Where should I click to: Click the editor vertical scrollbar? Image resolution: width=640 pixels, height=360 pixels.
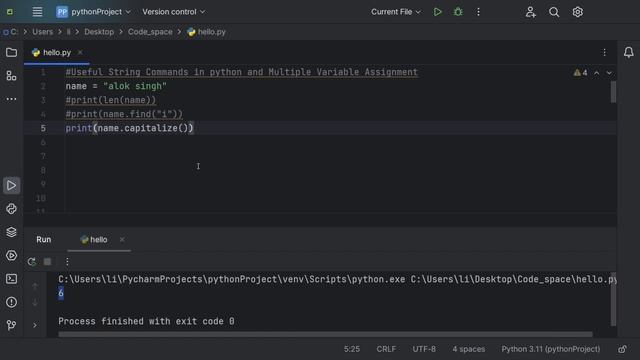[x=613, y=92]
